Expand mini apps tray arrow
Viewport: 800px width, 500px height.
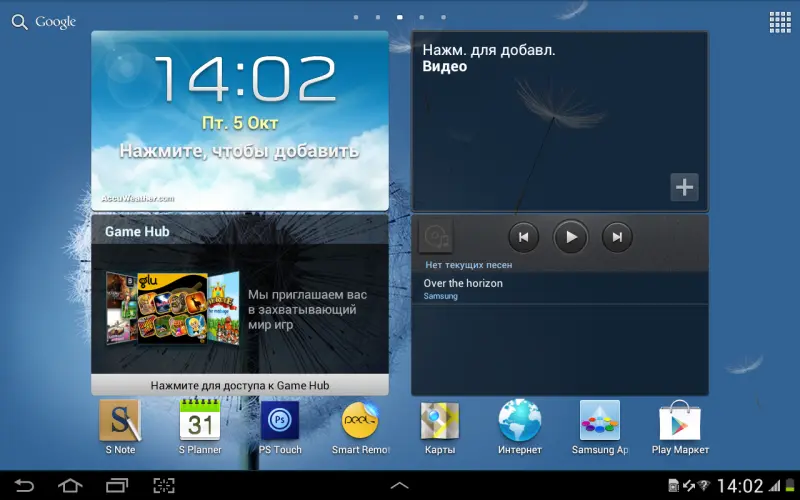point(399,485)
